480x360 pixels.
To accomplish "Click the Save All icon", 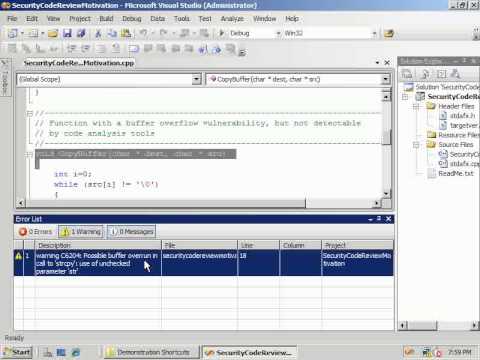I will tap(81, 33).
